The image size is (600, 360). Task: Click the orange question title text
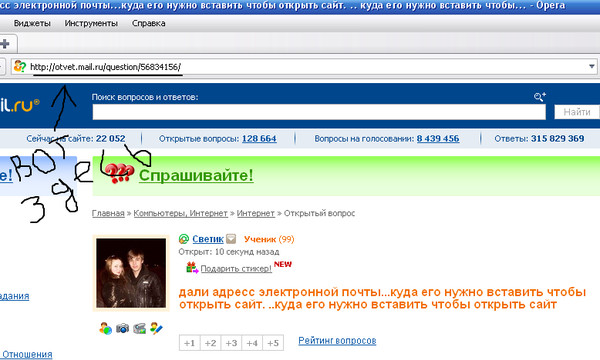pos(382,298)
